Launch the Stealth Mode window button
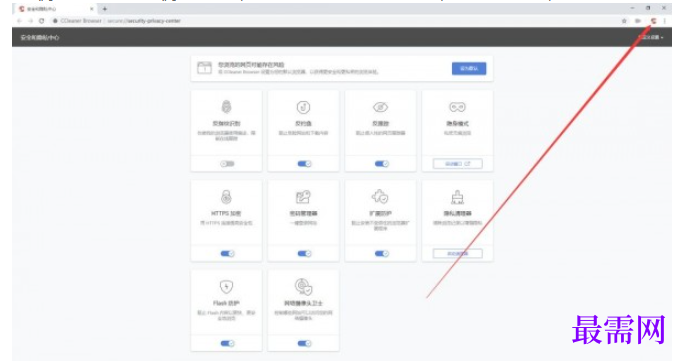The height and width of the screenshot is (361, 684). [458, 164]
